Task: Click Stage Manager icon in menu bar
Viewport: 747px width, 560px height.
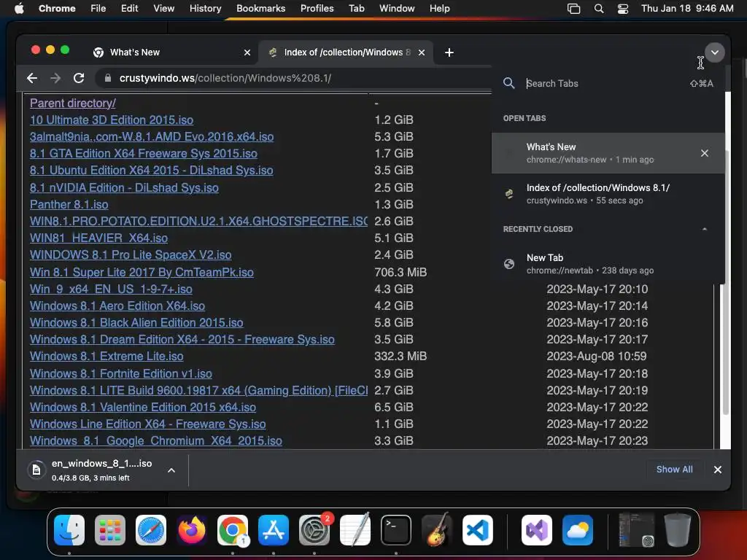Action: click(x=573, y=9)
